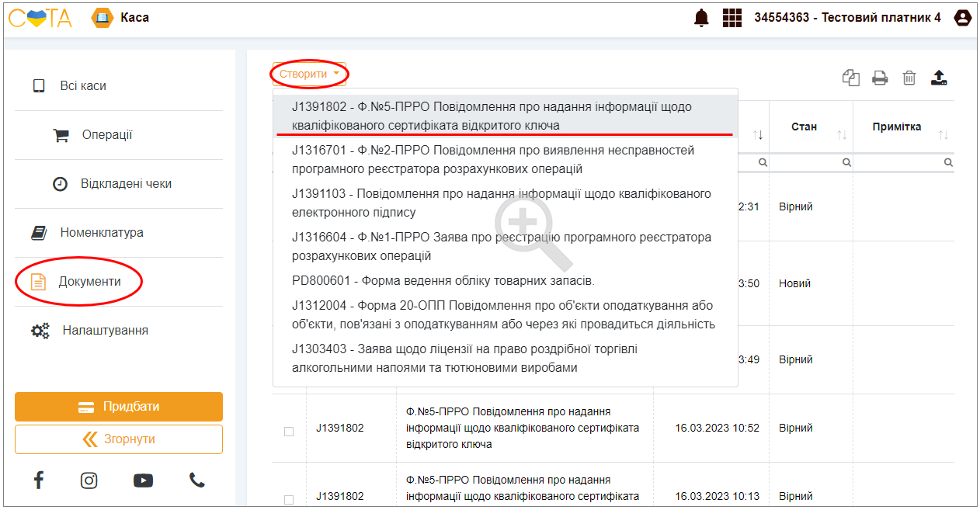The width and height of the screenshot is (980, 510).
Task: Collapse sidebar with Згорнути button
Action: coord(119,439)
